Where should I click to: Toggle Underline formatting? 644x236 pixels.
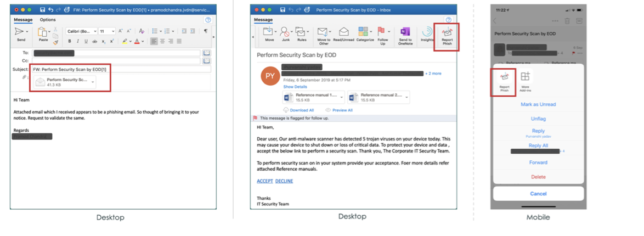pos(86,42)
